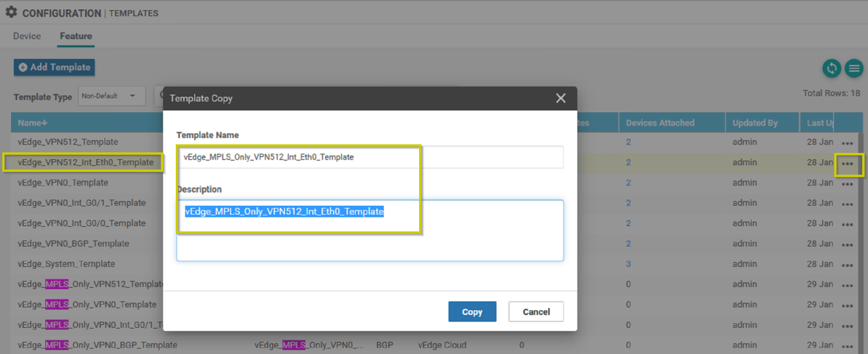This screenshot has width=868, height=354.
Task: Close the Template Copy dialog with X
Action: (561, 98)
